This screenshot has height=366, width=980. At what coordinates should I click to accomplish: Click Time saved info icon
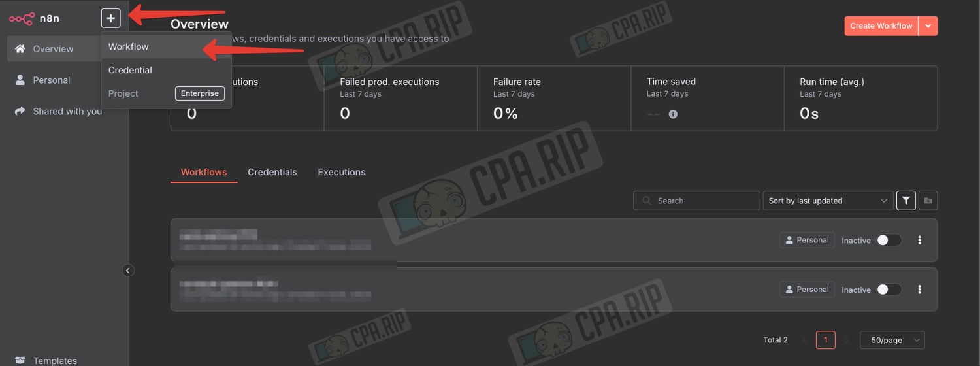(673, 114)
